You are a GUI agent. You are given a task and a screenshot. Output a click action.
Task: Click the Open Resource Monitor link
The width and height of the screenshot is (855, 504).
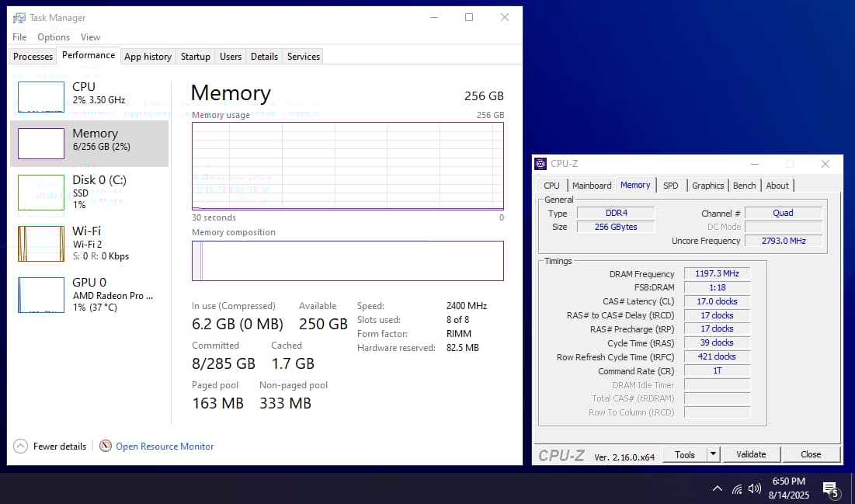(165, 447)
